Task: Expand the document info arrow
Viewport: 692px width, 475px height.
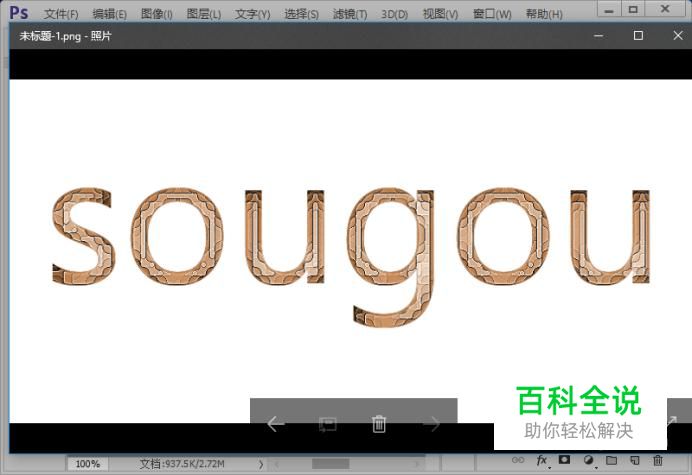Action: coord(261,464)
